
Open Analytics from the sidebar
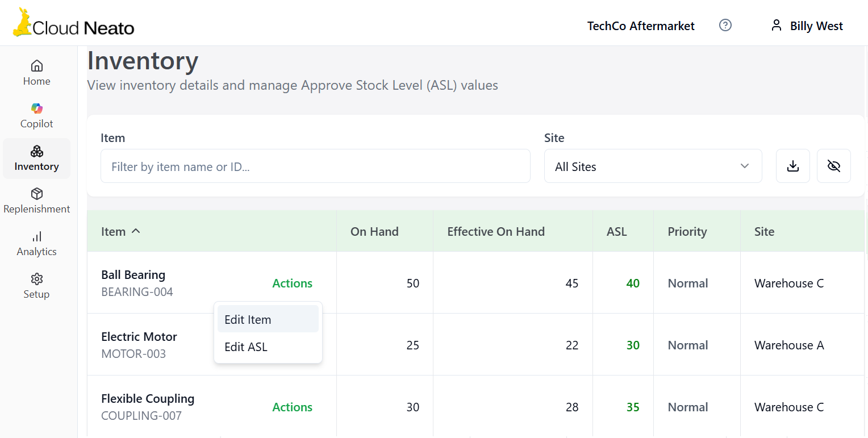click(37, 243)
